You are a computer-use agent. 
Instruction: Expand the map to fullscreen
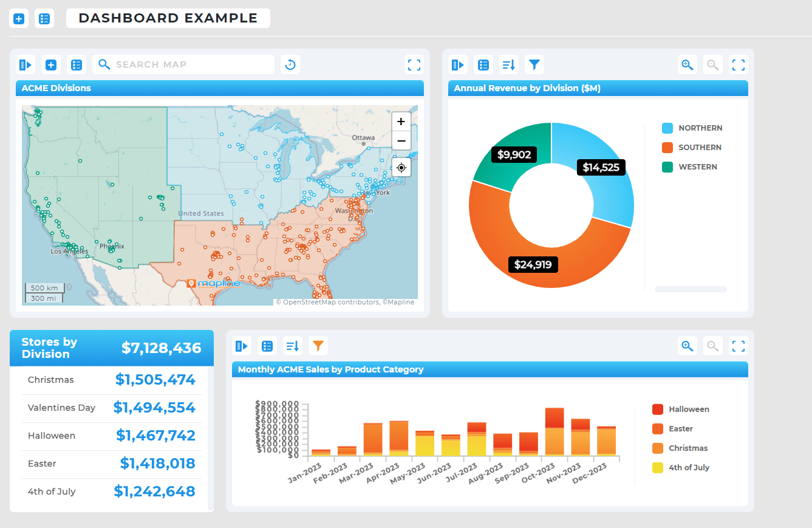(414, 64)
